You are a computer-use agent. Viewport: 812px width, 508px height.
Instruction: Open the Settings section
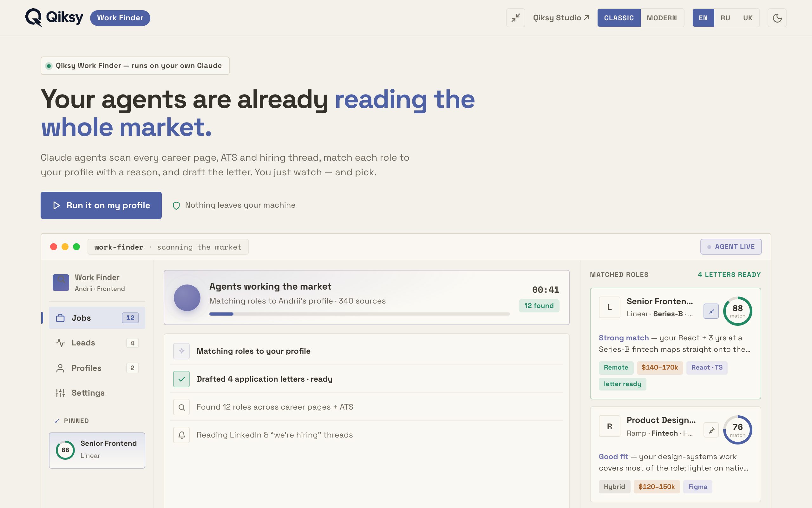(x=97, y=393)
